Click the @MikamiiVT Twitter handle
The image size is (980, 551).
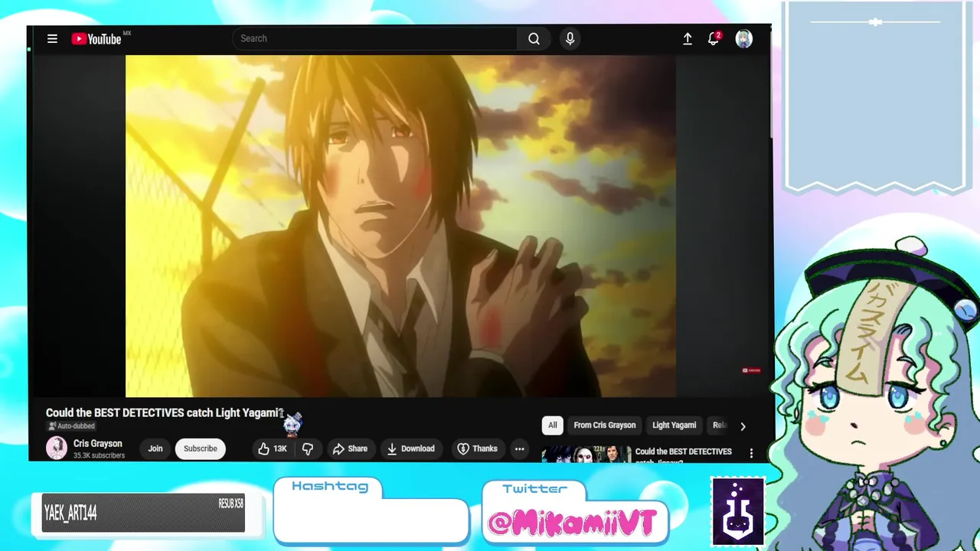pos(573,523)
